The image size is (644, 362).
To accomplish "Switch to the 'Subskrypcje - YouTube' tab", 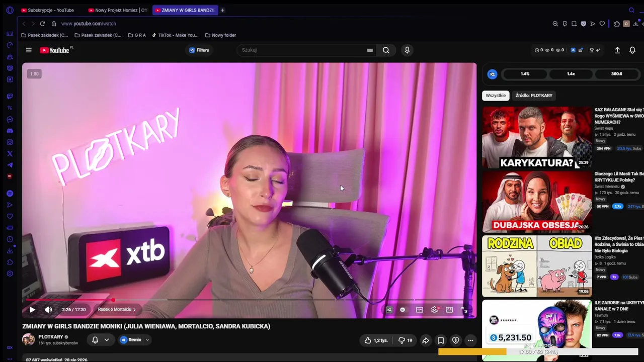I will pos(47,10).
